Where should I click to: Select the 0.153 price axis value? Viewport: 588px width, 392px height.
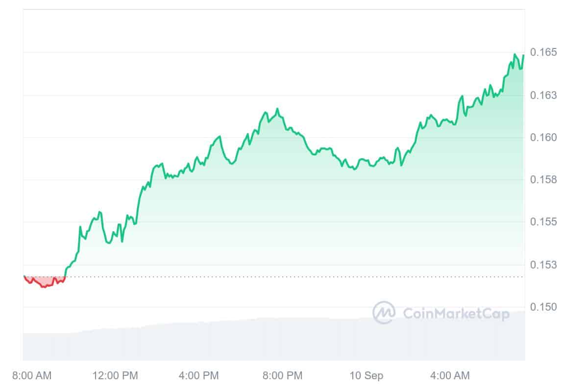tap(543, 265)
